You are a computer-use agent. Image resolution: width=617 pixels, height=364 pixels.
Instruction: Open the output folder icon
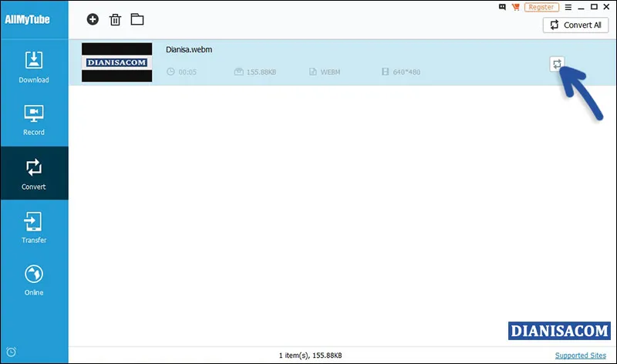pos(137,19)
